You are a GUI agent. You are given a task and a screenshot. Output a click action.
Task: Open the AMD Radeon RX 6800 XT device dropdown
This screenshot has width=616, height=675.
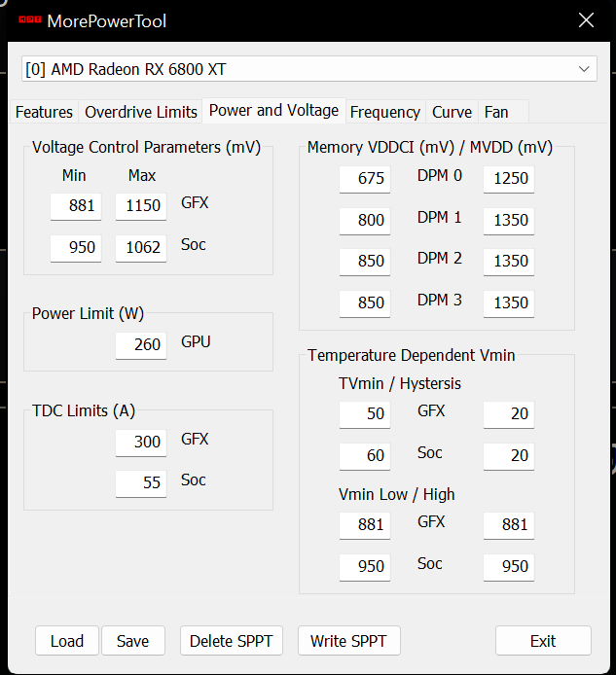309,69
